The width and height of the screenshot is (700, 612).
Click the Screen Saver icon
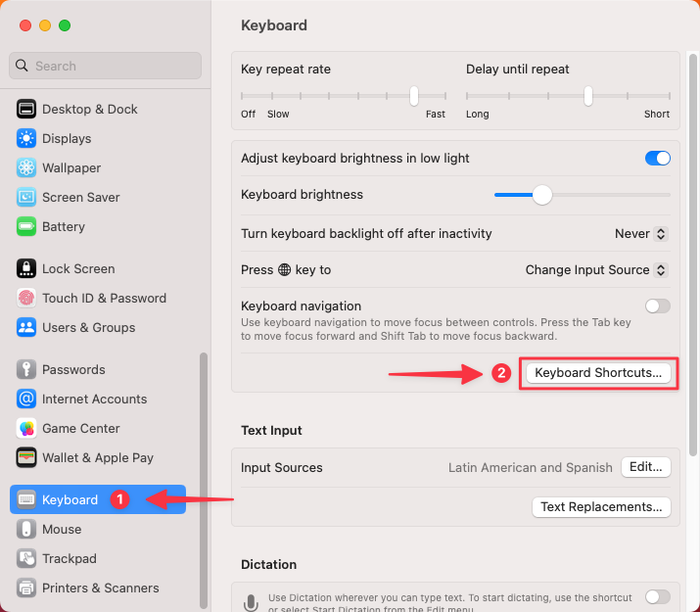pos(26,197)
